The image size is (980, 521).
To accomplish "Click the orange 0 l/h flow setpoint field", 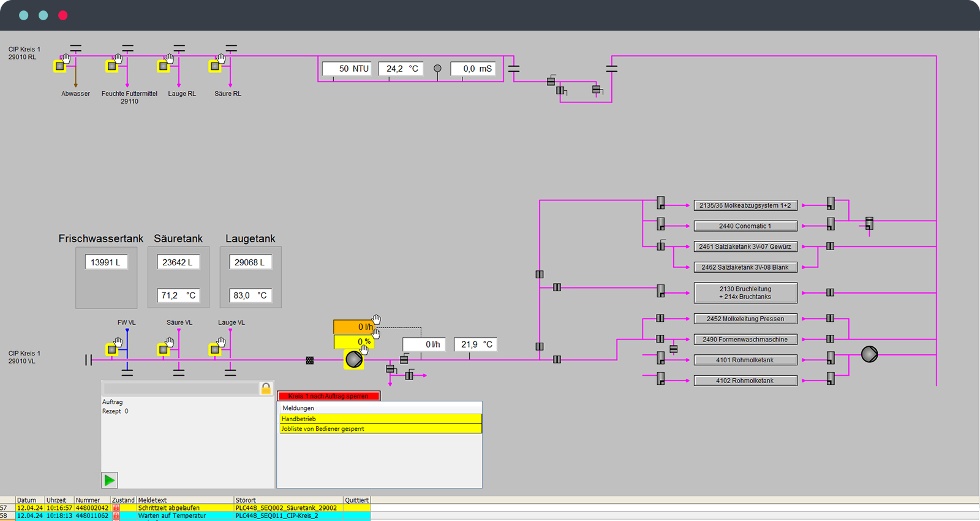I will [353, 327].
